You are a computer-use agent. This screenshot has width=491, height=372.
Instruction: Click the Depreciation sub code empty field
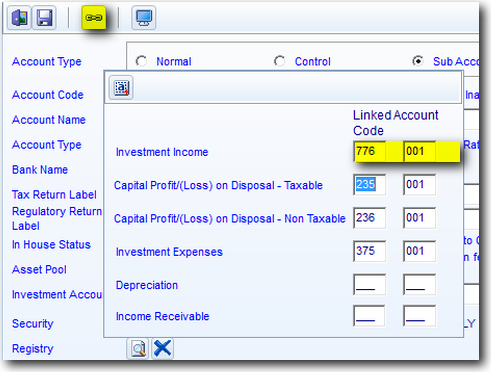coord(419,285)
